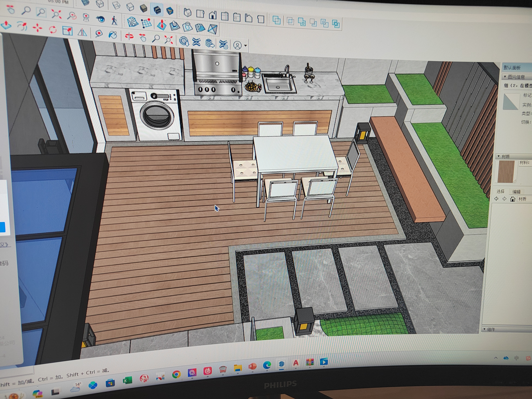
Task: Select the Paint Bucket tool
Action: [113, 35]
